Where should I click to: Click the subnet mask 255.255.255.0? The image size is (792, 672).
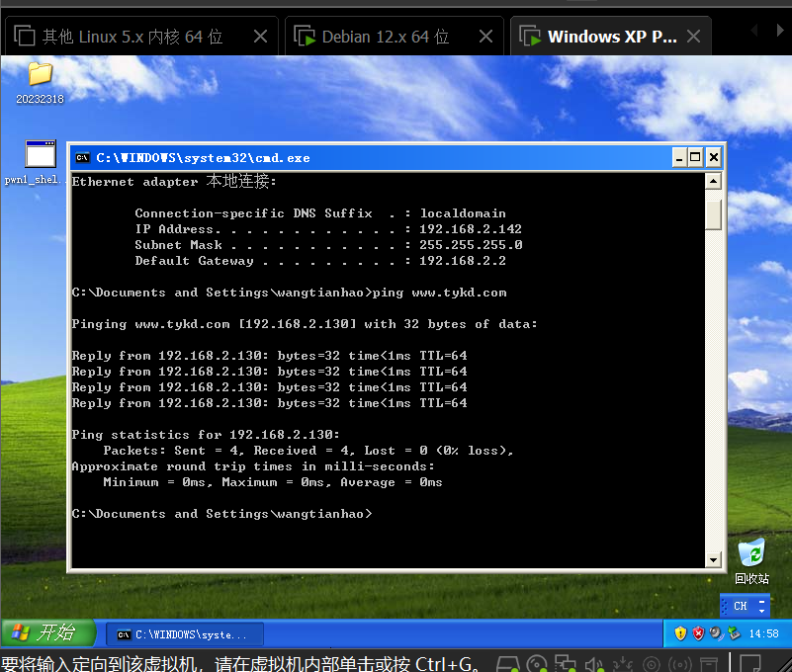click(x=471, y=245)
